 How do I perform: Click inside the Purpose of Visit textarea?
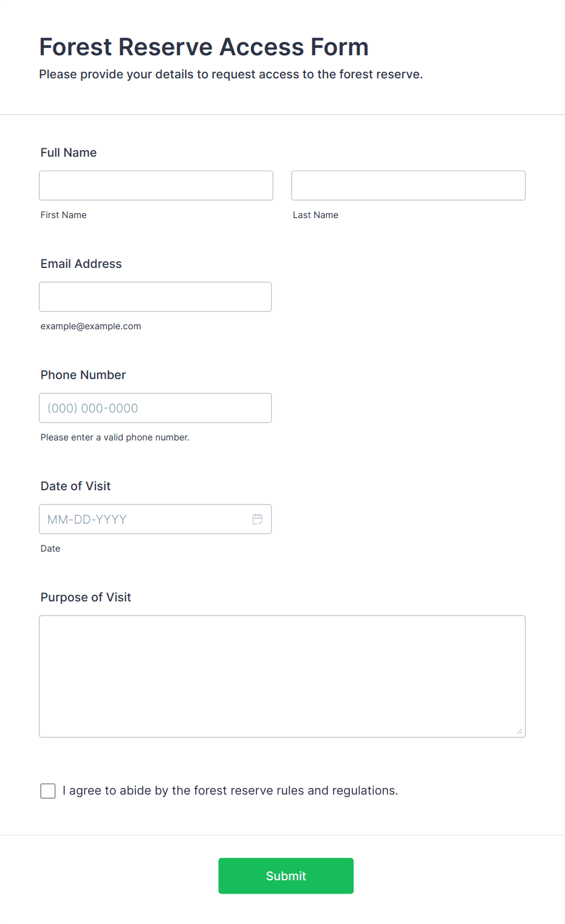click(282, 676)
